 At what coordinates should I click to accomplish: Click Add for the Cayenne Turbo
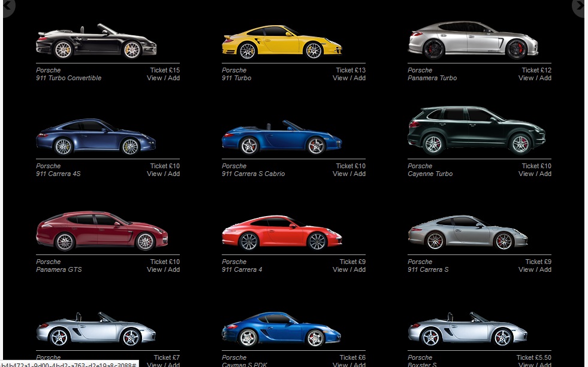545,174
